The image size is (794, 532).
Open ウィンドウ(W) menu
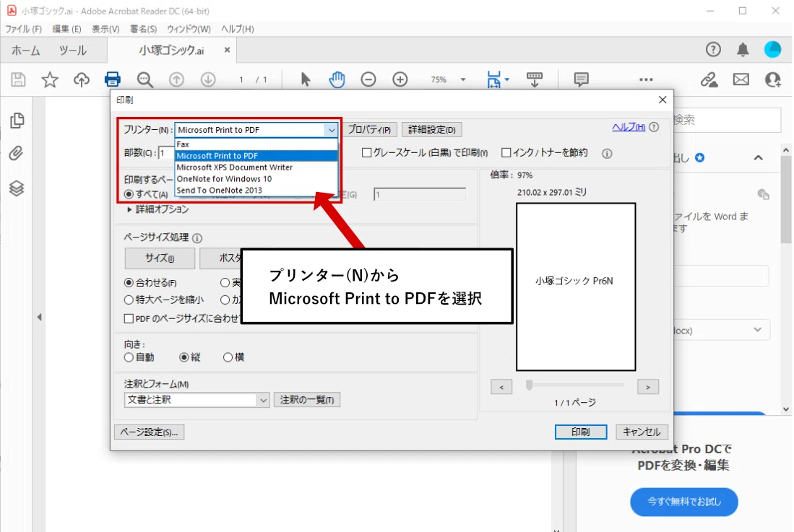pyautogui.click(x=189, y=29)
